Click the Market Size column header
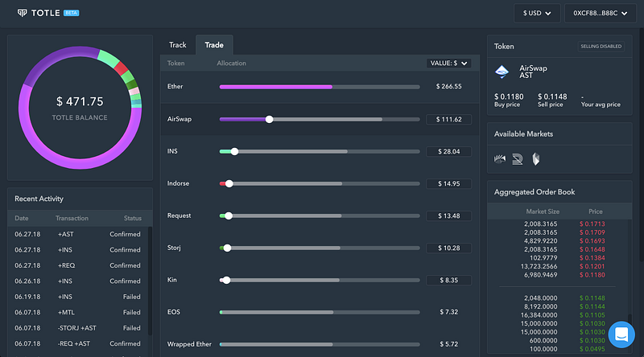 pyautogui.click(x=543, y=211)
